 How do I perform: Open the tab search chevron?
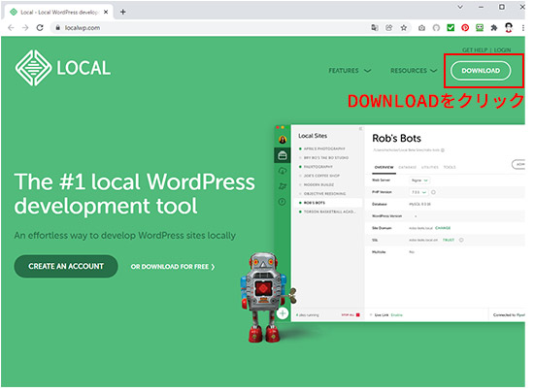click(x=460, y=7)
